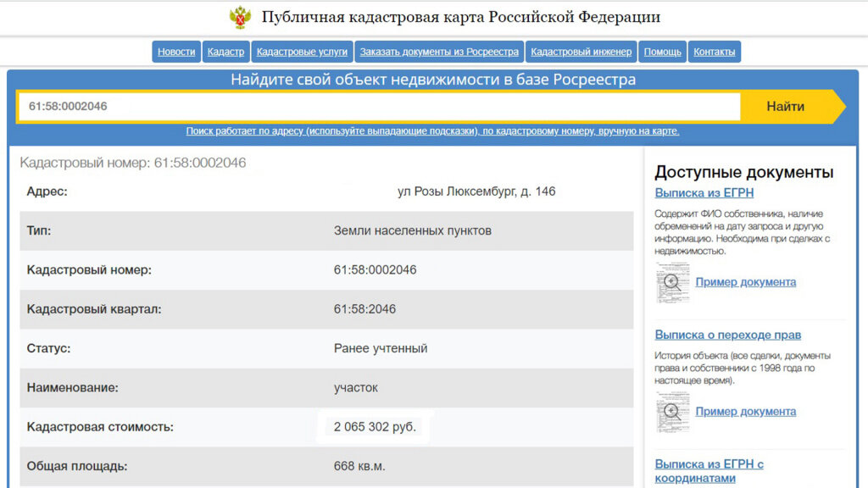Click the История объекта description text

pos(743,368)
